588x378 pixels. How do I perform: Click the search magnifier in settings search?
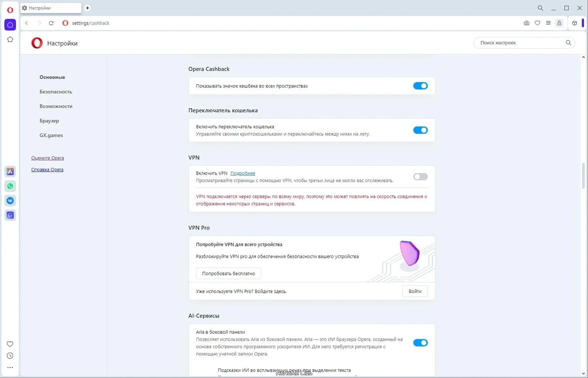[x=568, y=43]
